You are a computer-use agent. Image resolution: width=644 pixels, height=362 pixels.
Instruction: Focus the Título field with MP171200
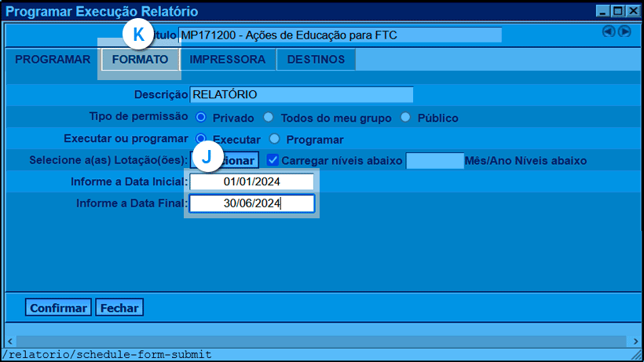(340, 35)
